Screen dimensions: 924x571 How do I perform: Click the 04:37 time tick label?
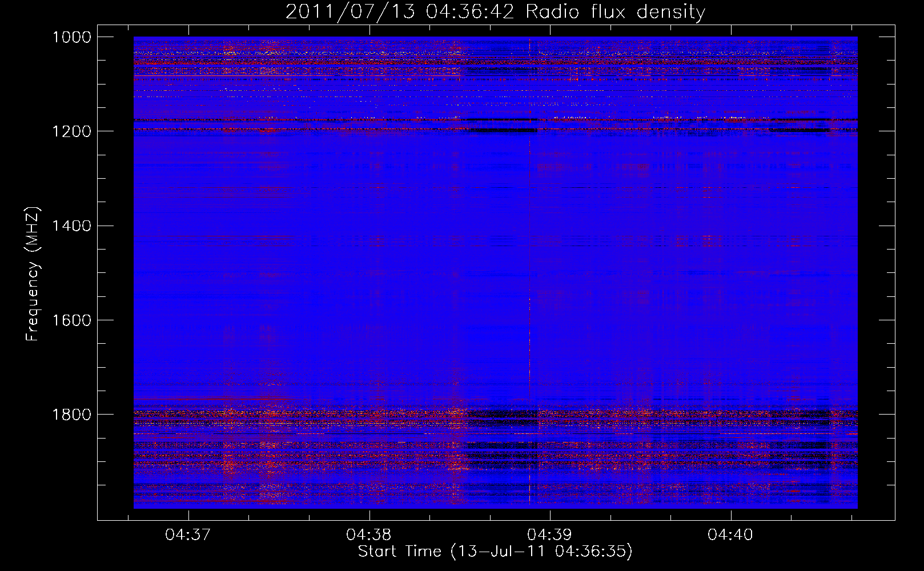tap(188, 534)
